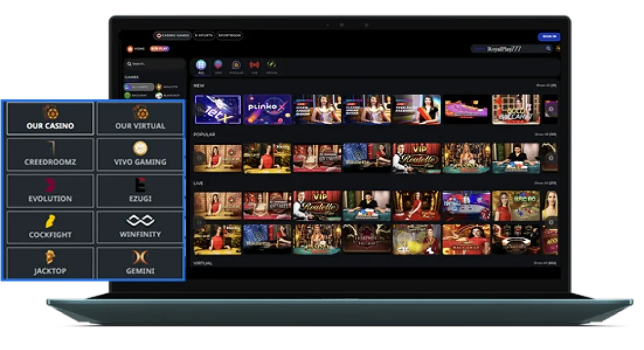The height and width of the screenshot is (350, 644).
Task: Select Vivo Gaming provider
Action: click(x=140, y=155)
